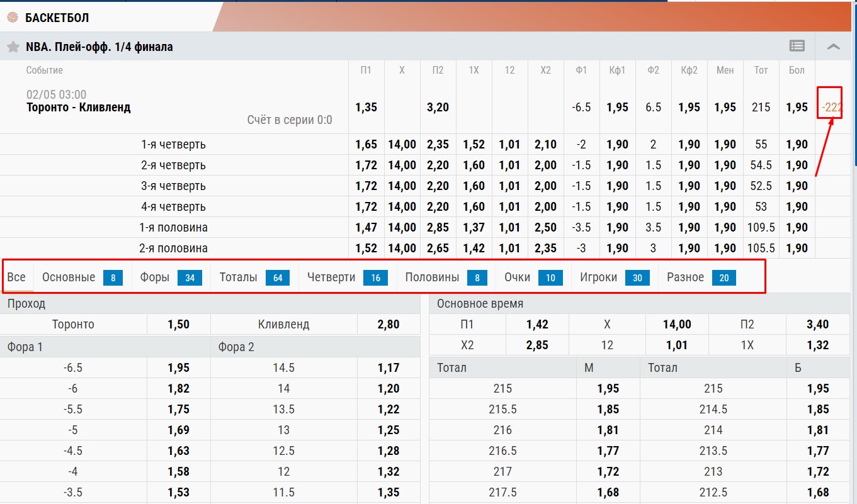
Task: Choose Фора 2 13 odds 1,25
Action: pyautogui.click(x=389, y=430)
